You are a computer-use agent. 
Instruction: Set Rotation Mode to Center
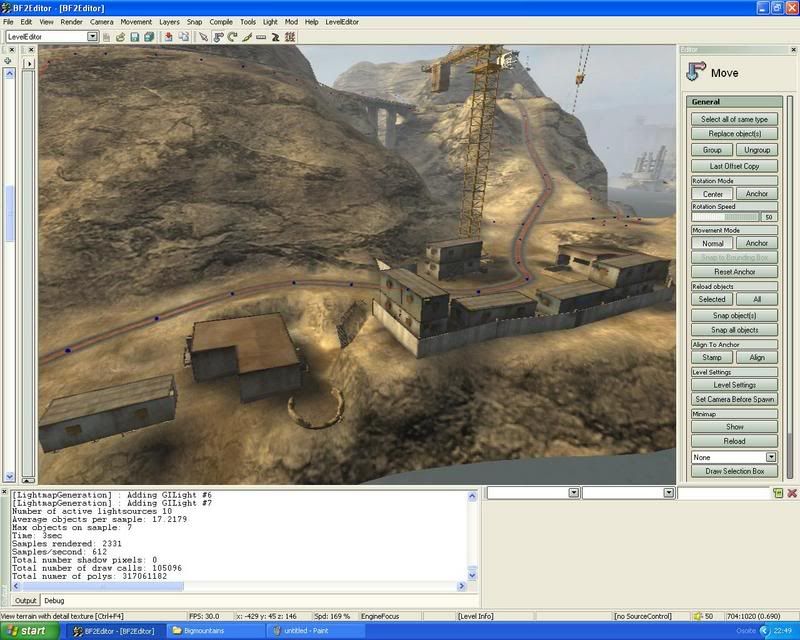(x=712, y=194)
